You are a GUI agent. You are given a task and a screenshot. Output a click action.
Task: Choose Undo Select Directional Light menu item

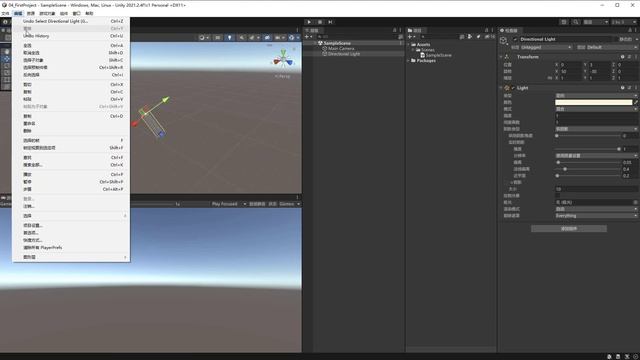[71, 21]
